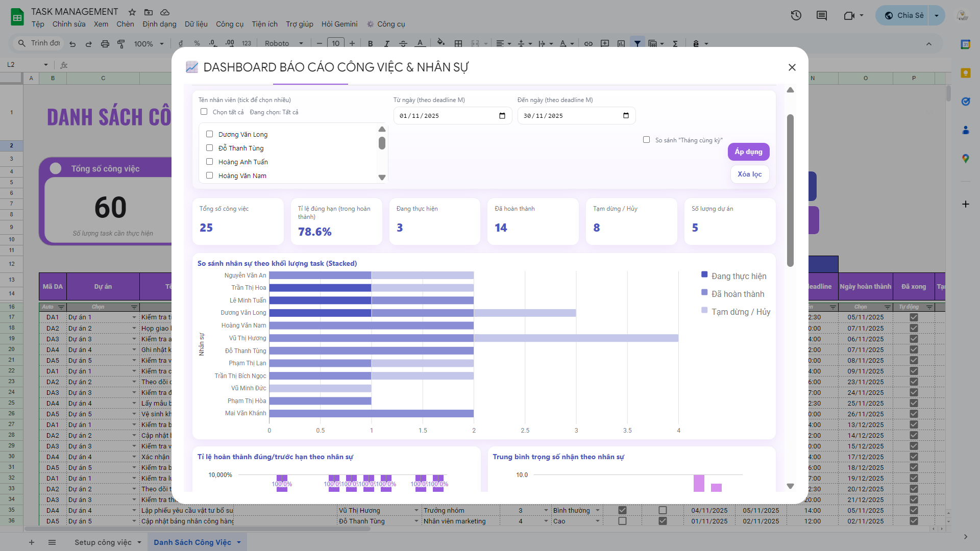Switch to Setup công việc sheet tab
The image size is (980, 551).
pos(103,542)
